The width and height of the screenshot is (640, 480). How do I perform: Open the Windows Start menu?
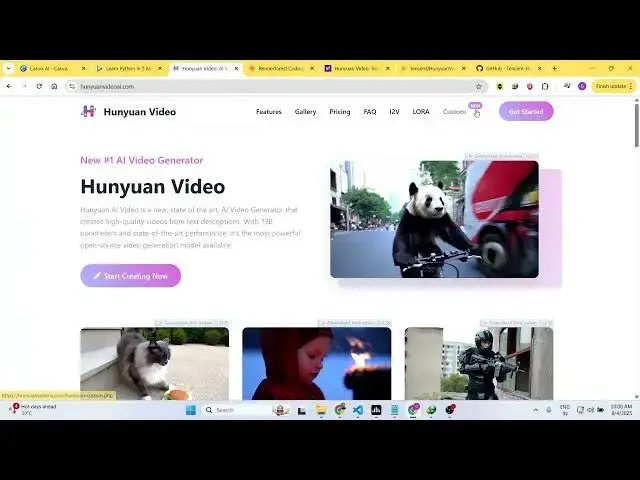tap(191, 410)
